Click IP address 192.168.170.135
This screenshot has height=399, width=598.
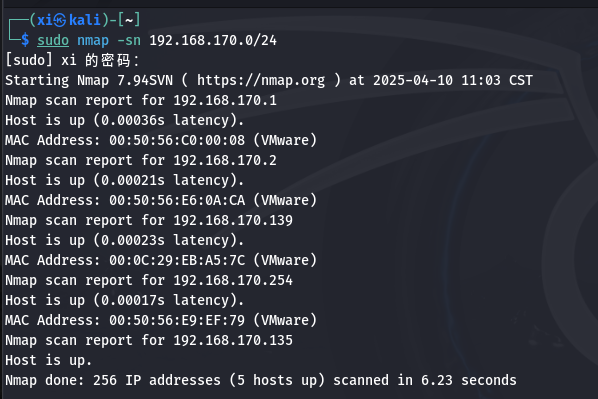pos(233,340)
